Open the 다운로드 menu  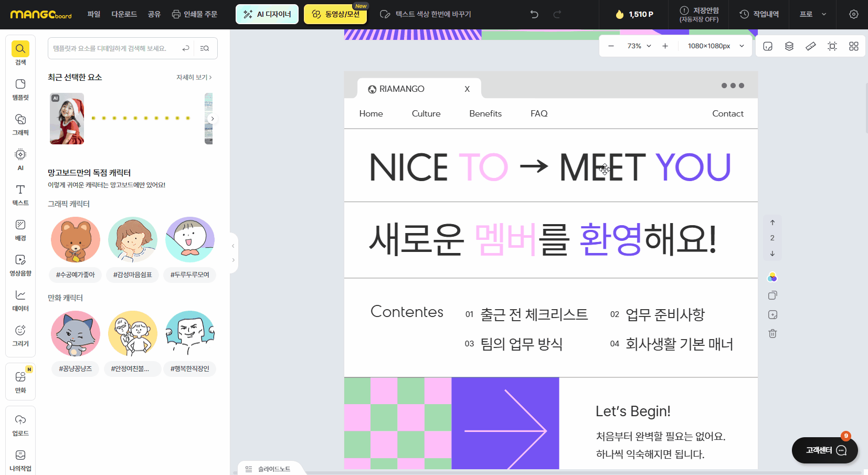pos(124,14)
